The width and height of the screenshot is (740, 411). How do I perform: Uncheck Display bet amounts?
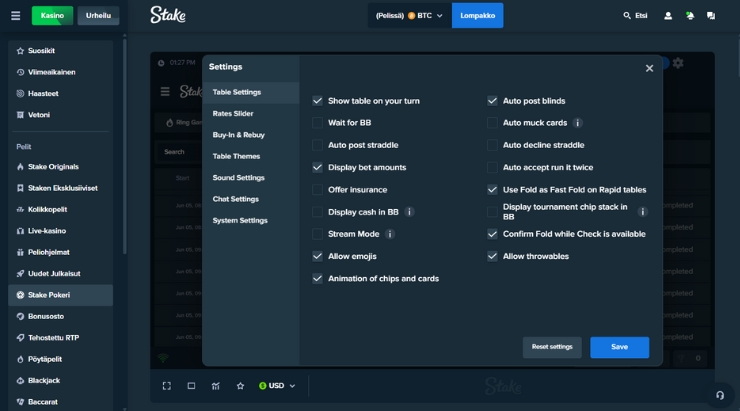click(318, 168)
